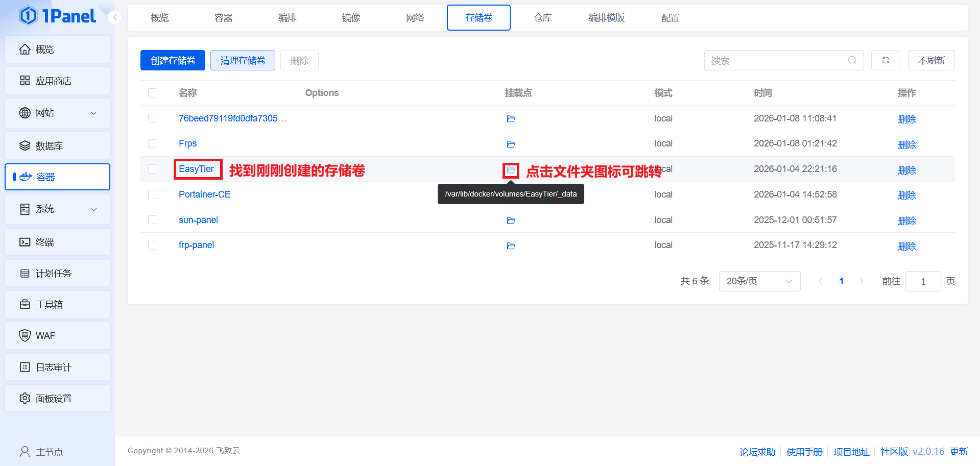
Task: Open 日志审计 in the sidebar
Action: [x=57, y=367]
